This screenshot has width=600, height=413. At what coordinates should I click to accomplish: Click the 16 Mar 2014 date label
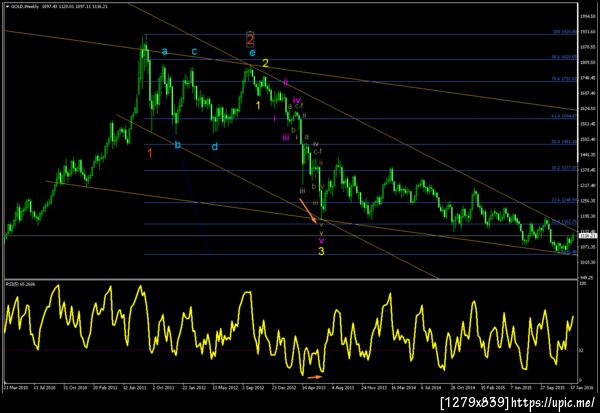pyautogui.click(x=403, y=387)
